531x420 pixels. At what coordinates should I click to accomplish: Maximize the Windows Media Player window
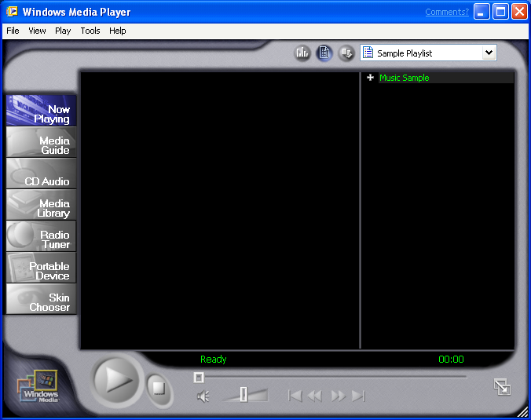[x=500, y=12]
